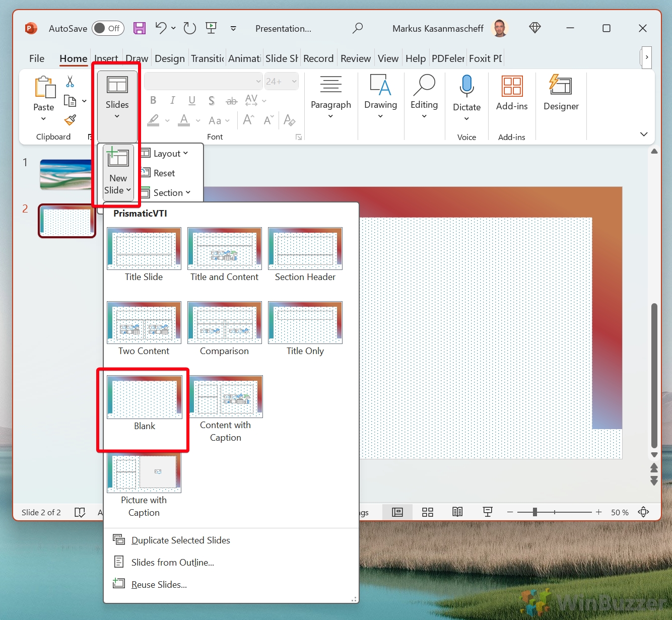Increase font size A icon
Viewport: 672px width, 620px height.
pos(249,120)
